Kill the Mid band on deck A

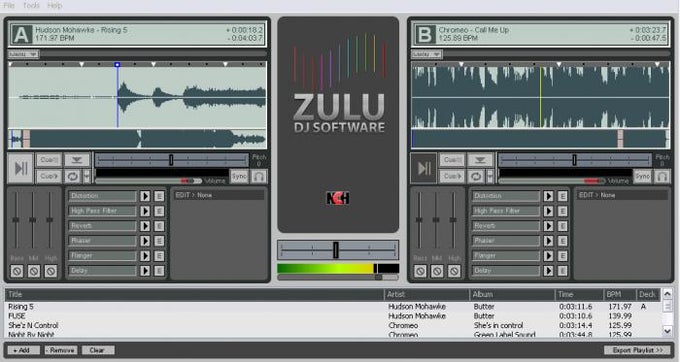coord(34,271)
